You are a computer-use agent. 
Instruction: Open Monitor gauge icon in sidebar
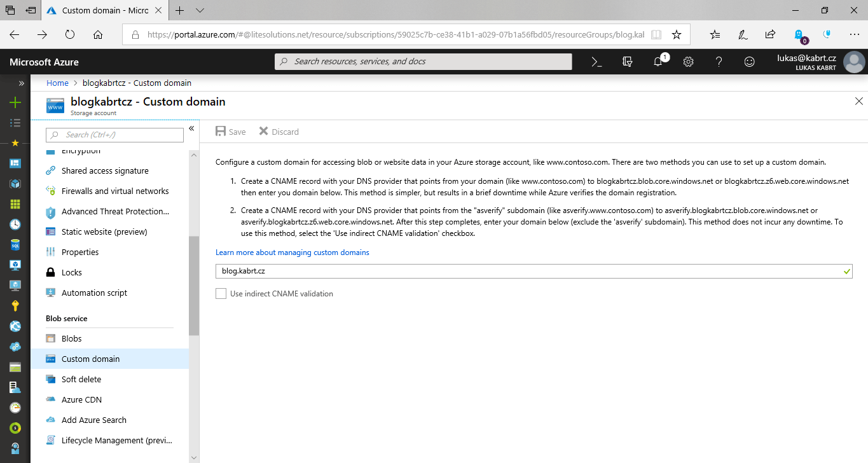pos(15,408)
